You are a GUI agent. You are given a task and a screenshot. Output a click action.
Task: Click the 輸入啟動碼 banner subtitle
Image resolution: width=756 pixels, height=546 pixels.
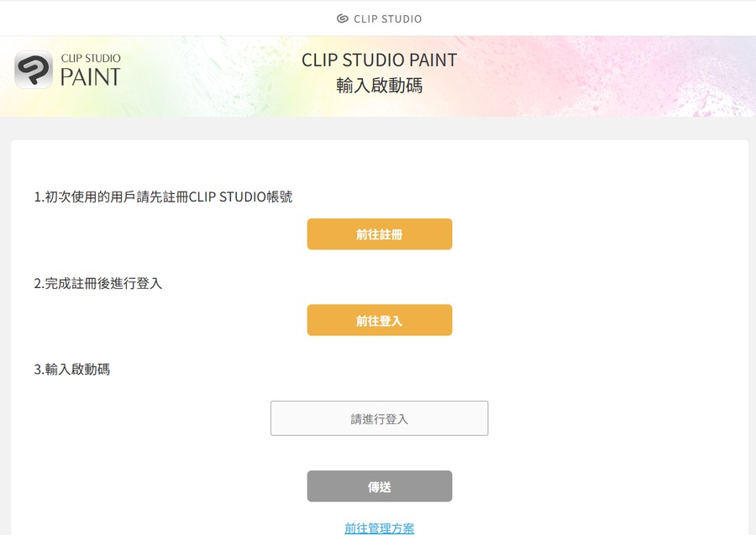[x=379, y=85]
